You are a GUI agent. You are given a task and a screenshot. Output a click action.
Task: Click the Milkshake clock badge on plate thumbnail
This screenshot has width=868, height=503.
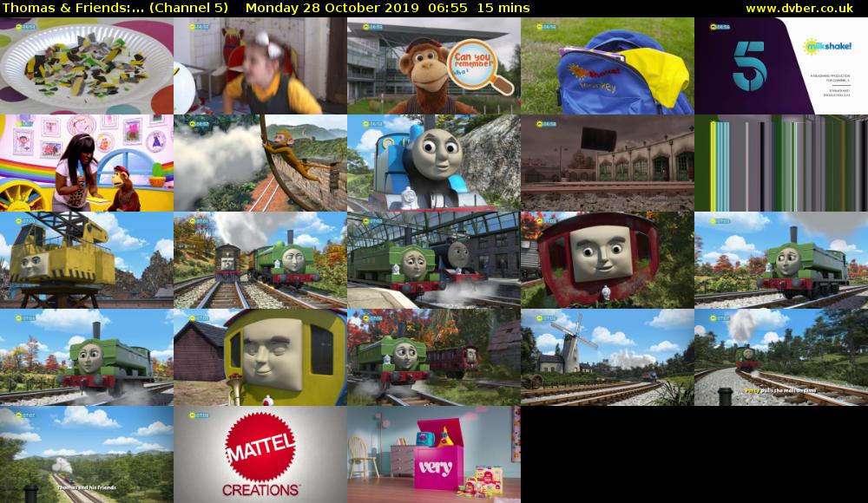[25, 27]
